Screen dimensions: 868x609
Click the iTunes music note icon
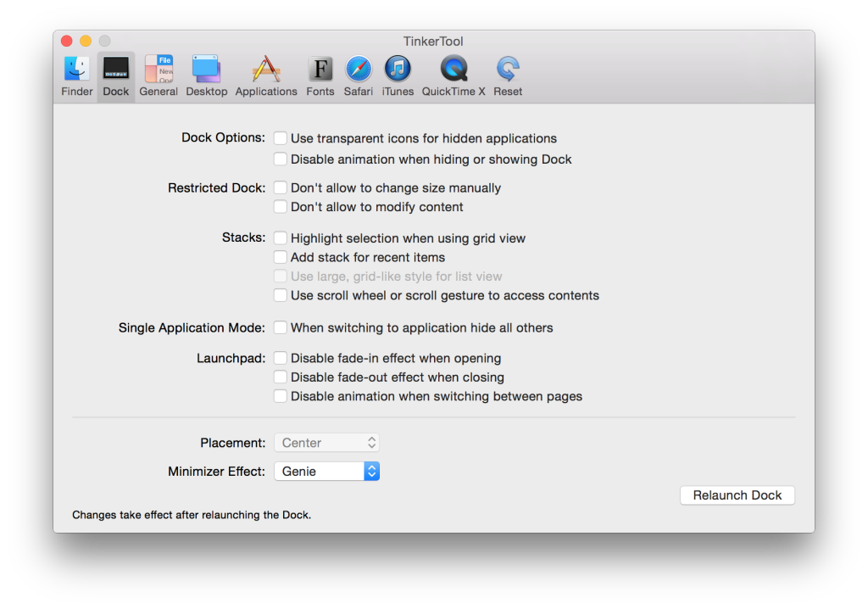click(x=398, y=70)
